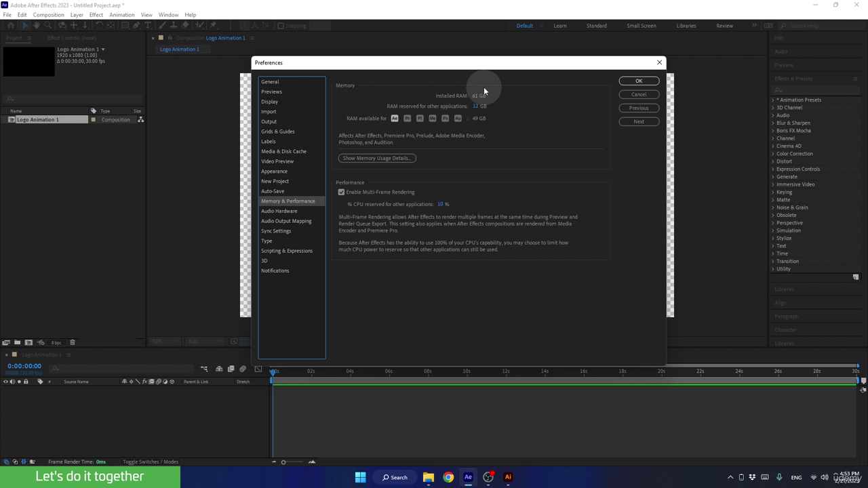868x488 pixels.
Task: Click the After Effects taskbar icon
Action: (468, 477)
